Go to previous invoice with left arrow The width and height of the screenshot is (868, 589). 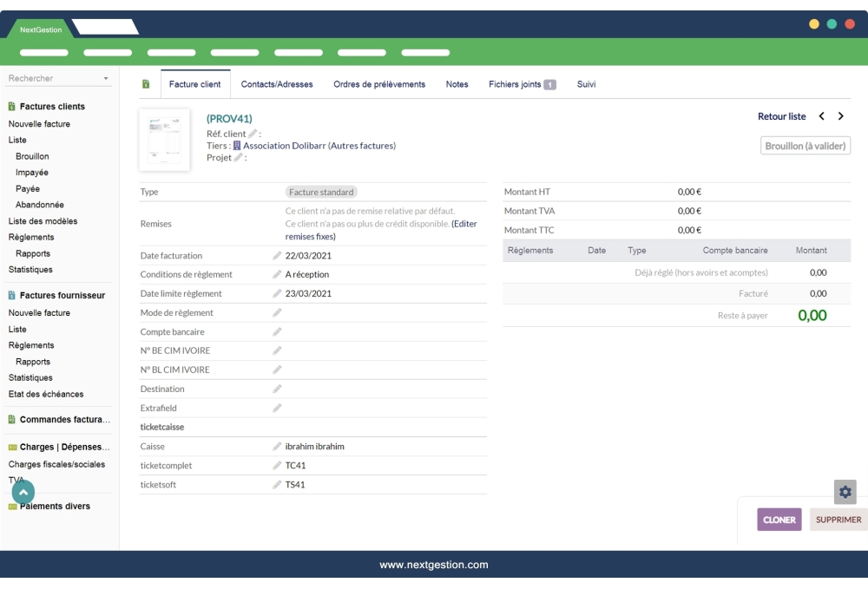point(821,116)
